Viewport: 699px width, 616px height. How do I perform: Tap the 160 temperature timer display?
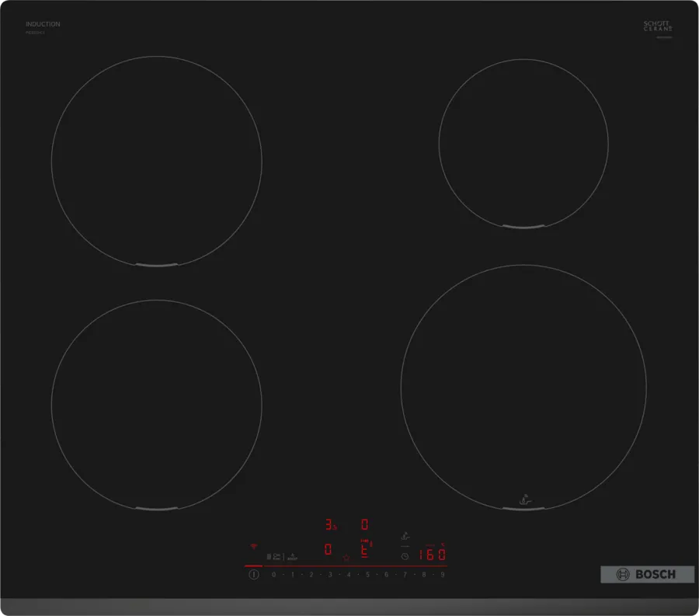(x=432, y=555)
